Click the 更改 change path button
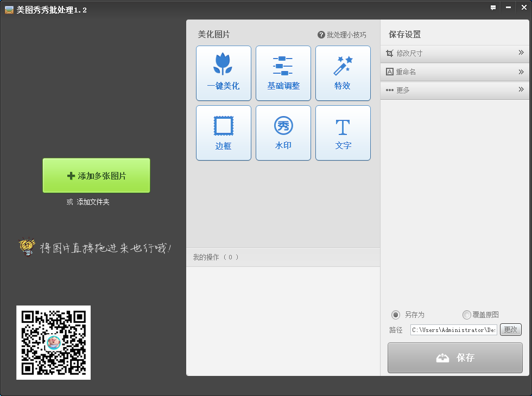532x396 pixels. (x=511, y=330)
